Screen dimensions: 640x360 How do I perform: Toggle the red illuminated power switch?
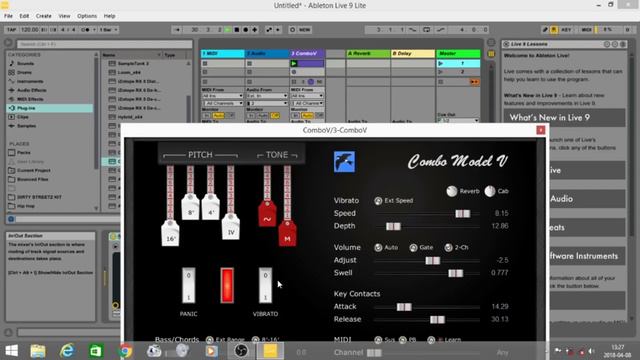point(227,285)
